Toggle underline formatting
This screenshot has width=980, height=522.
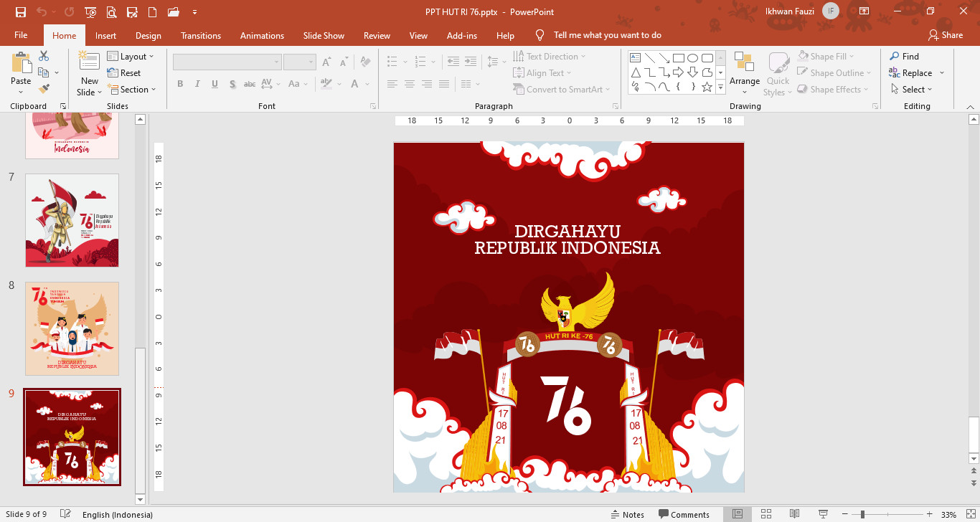coord(215,84)
